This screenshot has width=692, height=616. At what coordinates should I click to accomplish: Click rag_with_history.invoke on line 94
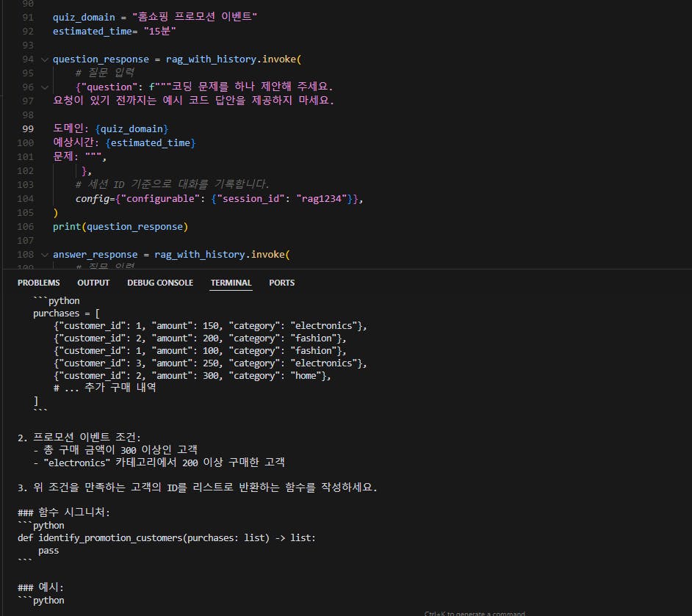[x=234, y=59]
